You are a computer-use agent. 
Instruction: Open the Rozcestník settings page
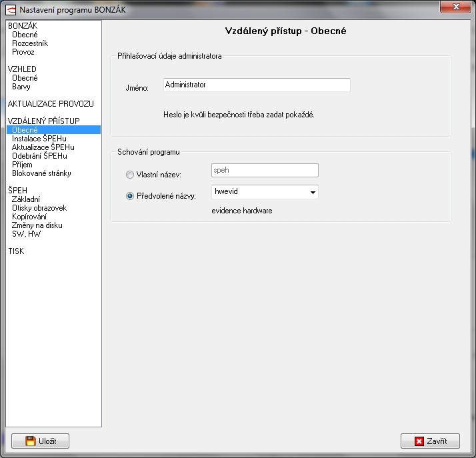30,43
